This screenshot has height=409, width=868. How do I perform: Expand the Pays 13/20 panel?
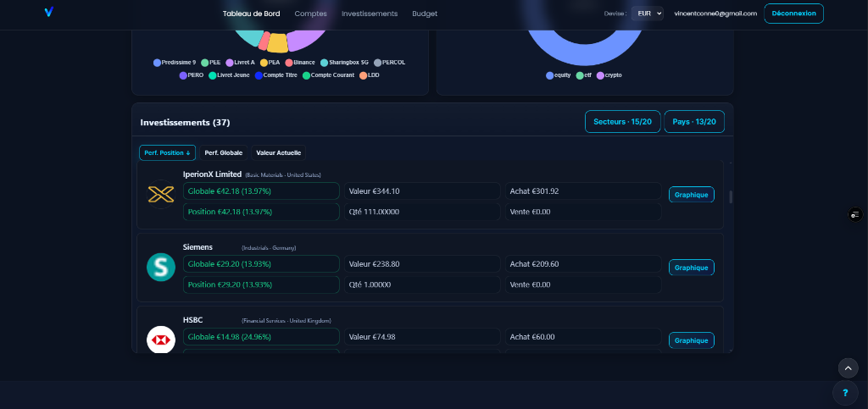point(694,122)
